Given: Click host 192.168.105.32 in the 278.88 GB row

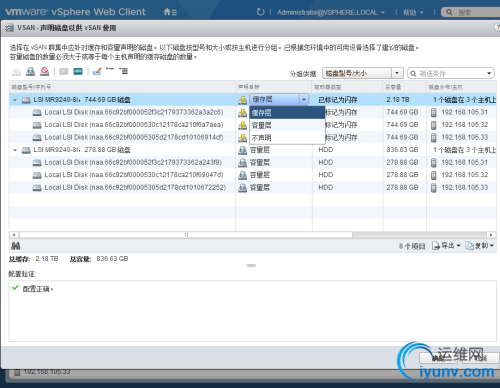Looking at the screenshot, I should 464,175.
